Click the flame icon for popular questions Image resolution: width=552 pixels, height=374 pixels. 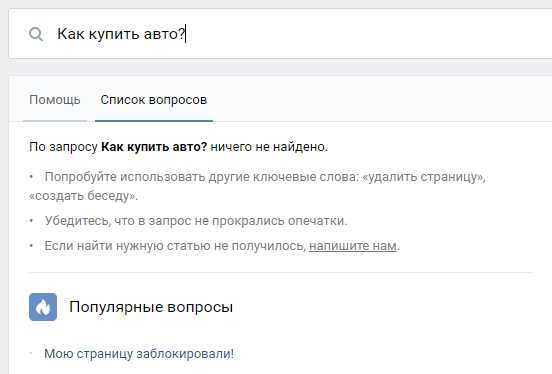tap(43, 307)
